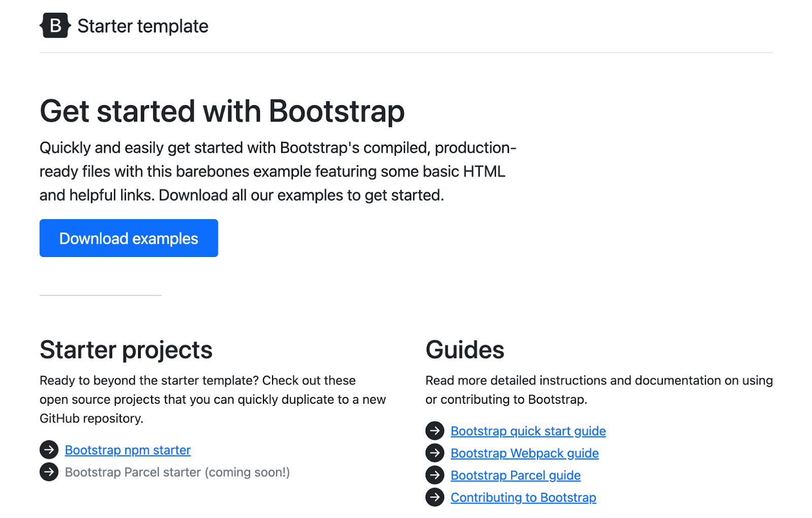Click arrow icon beside Bootstrap Parcel guide
Viewport: 812px width, 518px height.
(x=435, y=475)
